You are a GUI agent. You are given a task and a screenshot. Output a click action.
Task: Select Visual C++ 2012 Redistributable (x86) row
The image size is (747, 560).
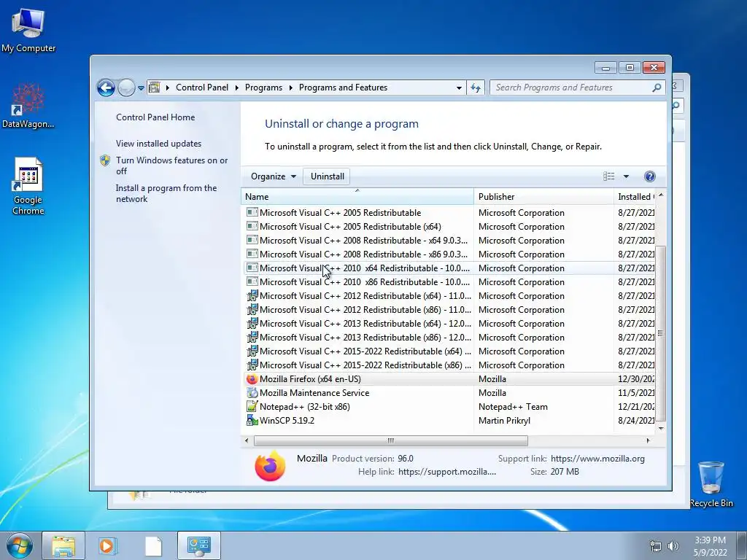449,309
